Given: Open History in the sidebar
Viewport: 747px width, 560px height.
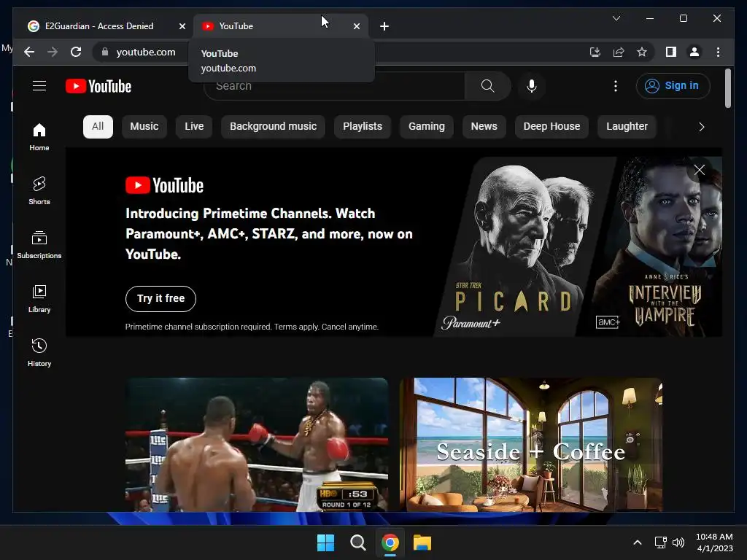Looking at the screenshot, I should click(x=39, y=352).
